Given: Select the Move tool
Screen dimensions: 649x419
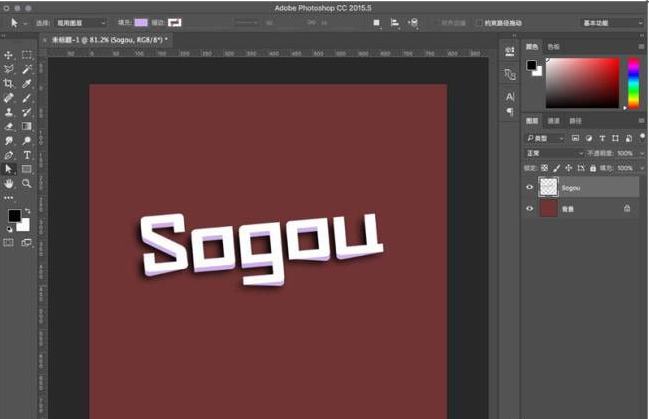Looking at the screenshot, I should point(8,55).
